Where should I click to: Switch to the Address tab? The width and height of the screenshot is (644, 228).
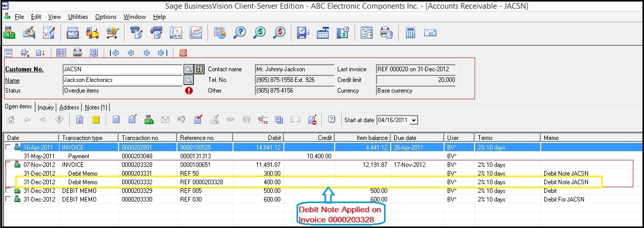click(x=69, y=107)
